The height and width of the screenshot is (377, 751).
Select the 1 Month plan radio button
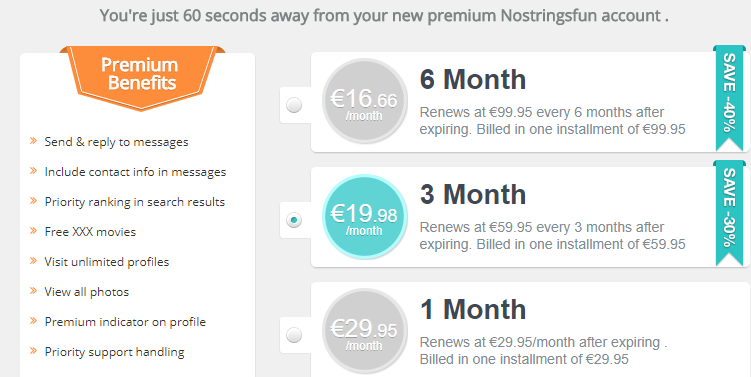[x=294, y=335]
